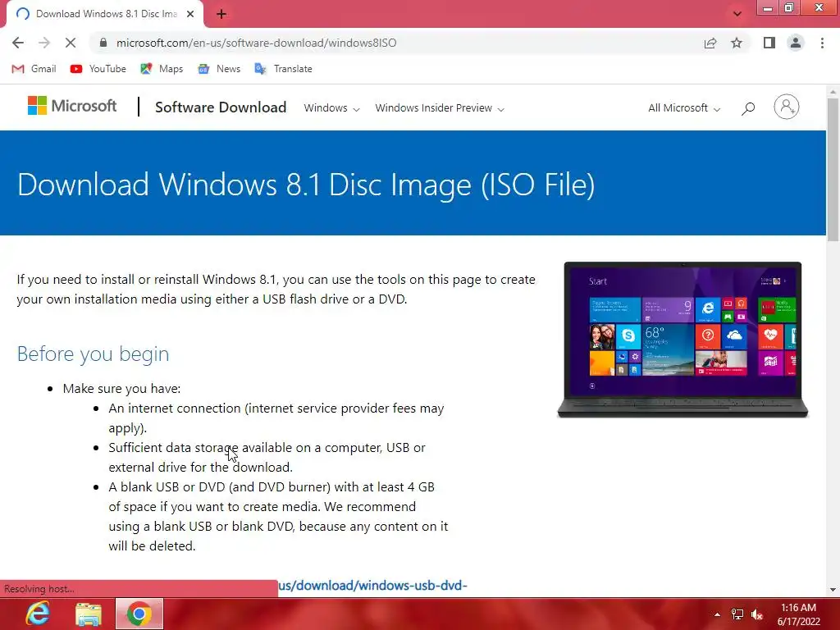Viewport: 840px width, 630px height.
Task: Click the page vertical scrollbar thumb
Action: [833, 169]
